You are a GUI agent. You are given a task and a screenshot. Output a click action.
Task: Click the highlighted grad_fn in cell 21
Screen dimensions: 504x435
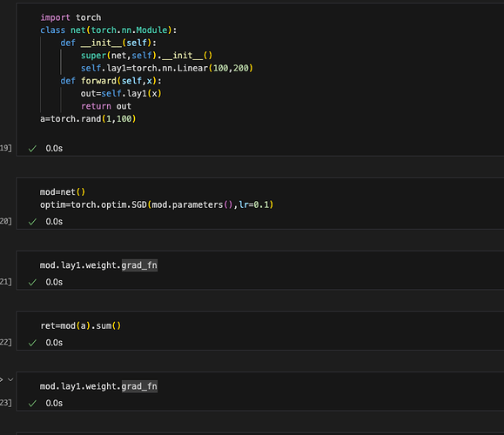click(x=139, y=265)
